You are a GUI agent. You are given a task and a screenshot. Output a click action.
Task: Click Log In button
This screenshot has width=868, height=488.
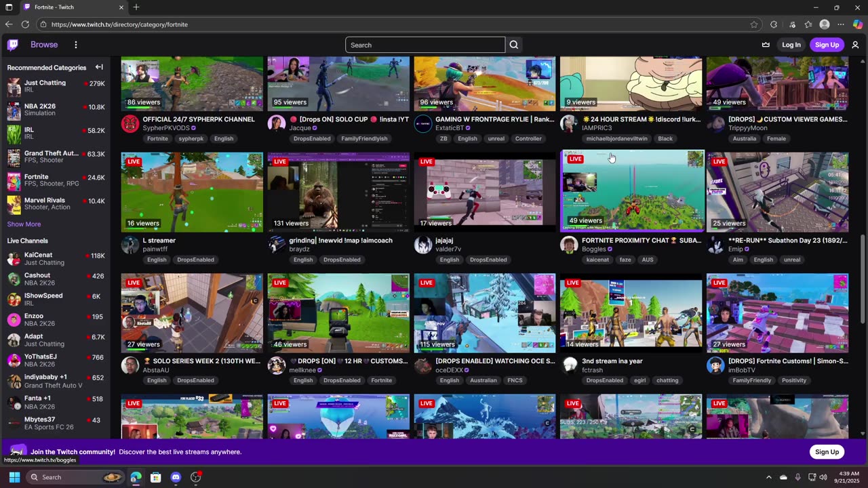pos(791,45)
